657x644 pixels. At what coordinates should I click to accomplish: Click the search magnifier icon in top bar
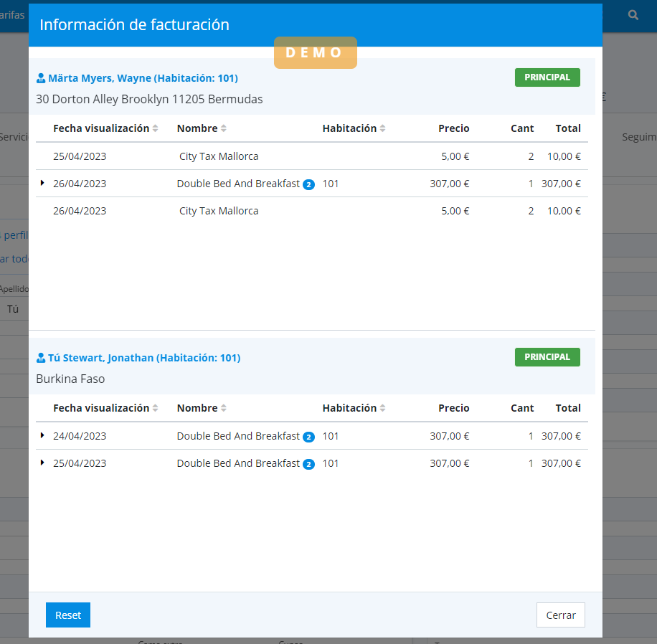(x=633, y=15)
